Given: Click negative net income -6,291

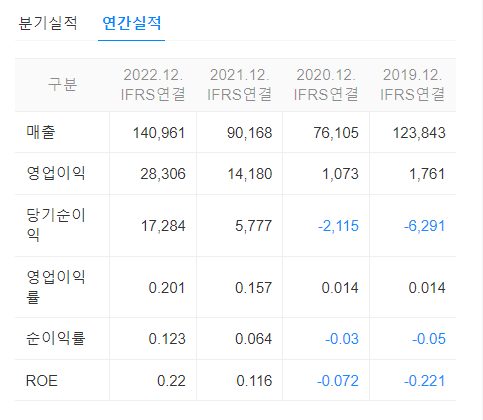Looking at the screenshot, I should (425, 226).
